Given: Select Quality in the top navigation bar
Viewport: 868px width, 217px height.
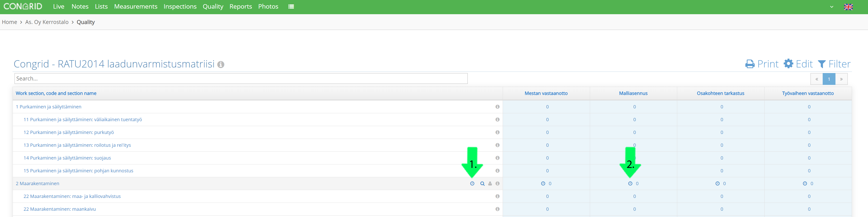Looking at the screenshot, I should tap(213, 7).
